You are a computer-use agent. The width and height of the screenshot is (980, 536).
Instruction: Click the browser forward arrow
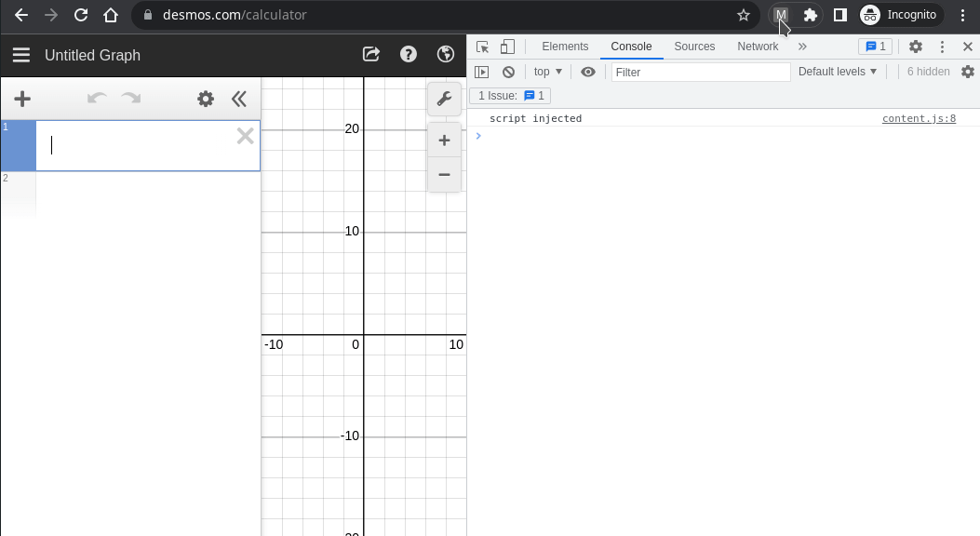pyautogui.click(x=51, y=15)
